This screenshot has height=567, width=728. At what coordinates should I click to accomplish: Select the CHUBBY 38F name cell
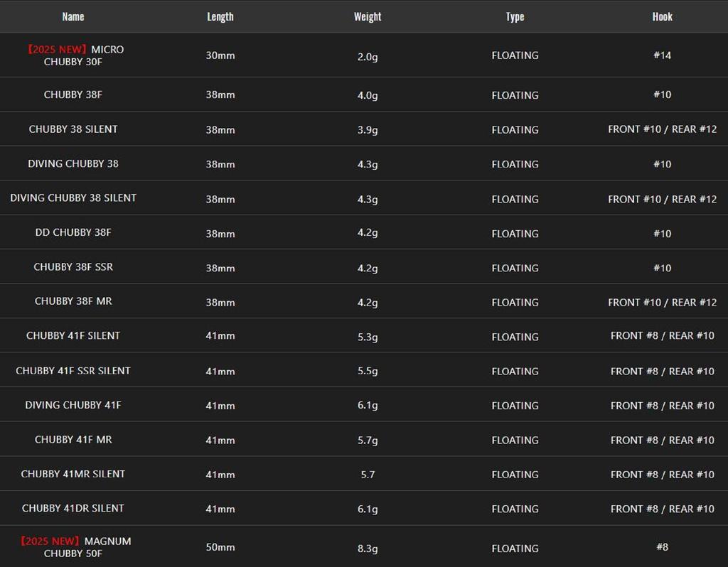click(73, 94)
